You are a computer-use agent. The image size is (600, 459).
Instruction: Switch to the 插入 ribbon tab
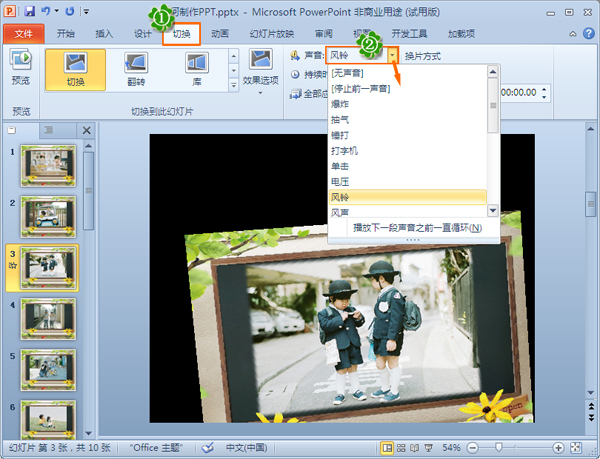104,34
